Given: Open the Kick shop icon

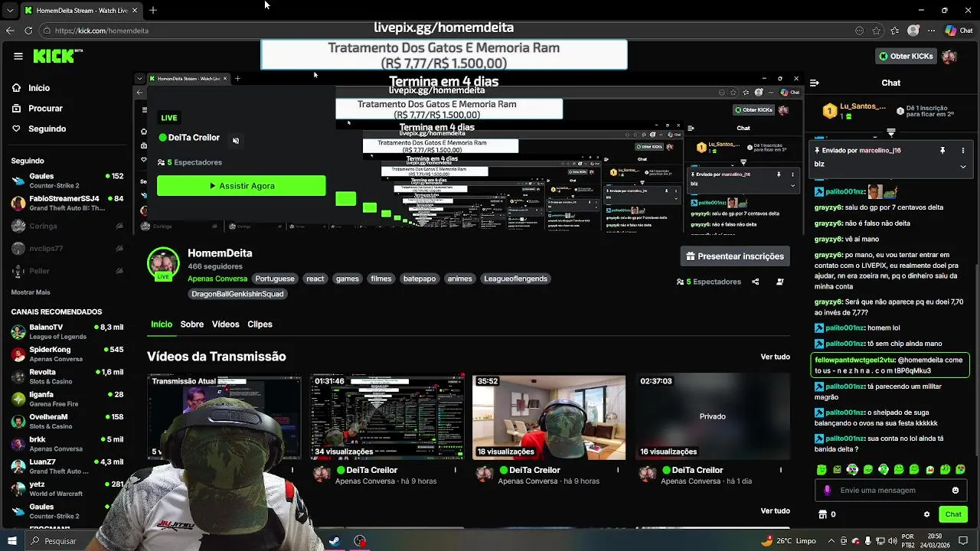Looking at the screenshot, I should [823, 514].
